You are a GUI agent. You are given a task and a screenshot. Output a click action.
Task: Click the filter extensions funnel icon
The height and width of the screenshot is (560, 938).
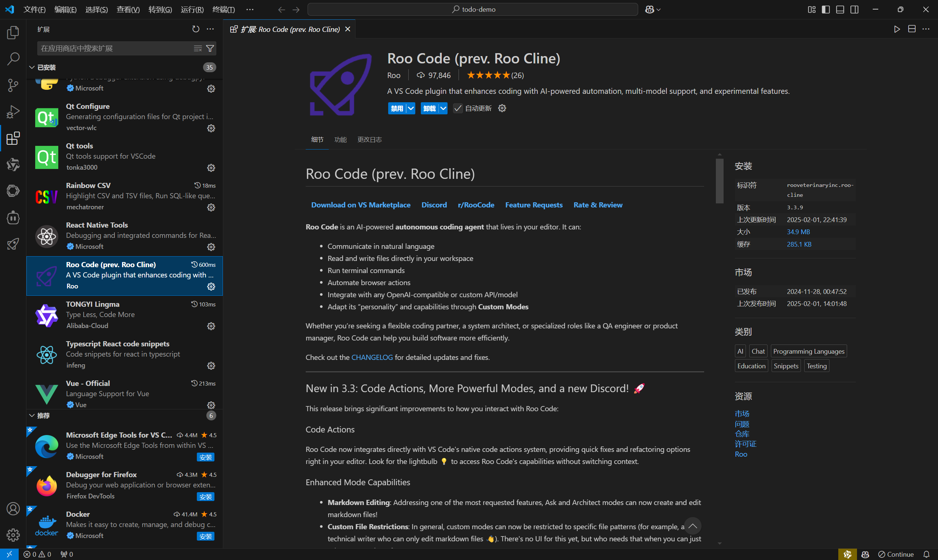click(x=210, y=48)
